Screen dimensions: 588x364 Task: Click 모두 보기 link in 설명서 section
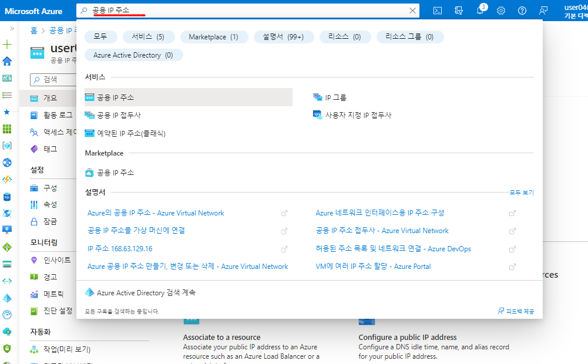(522, 193)
